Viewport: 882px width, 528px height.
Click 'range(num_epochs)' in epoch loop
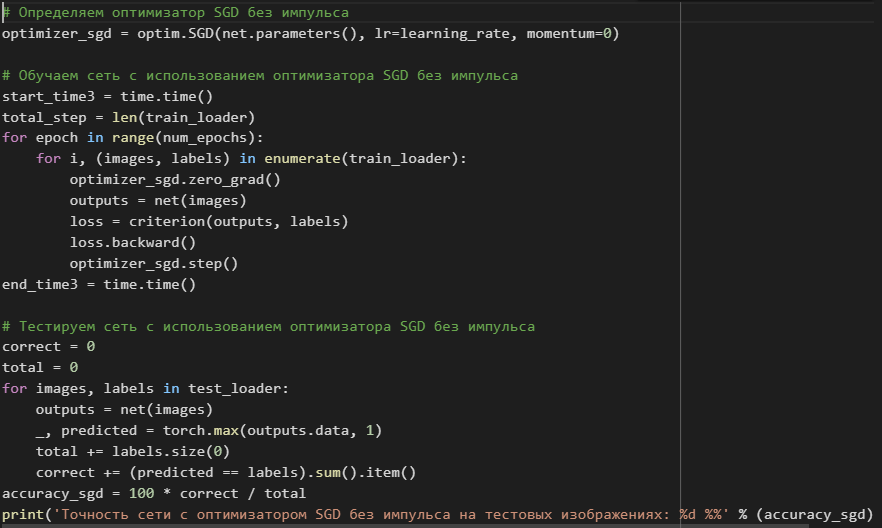tap(183, 138)
